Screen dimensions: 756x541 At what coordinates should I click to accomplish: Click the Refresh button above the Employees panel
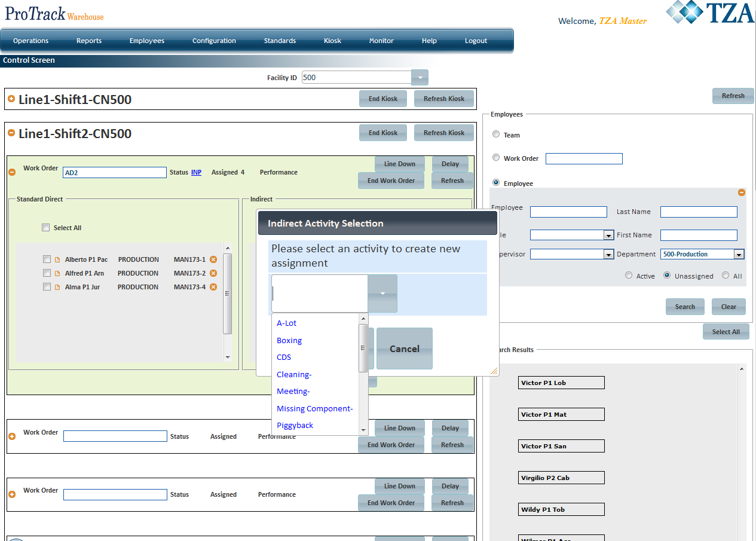[733, 96]
